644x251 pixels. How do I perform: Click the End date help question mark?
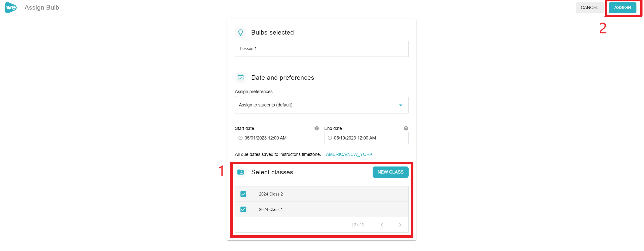(x=406, y=128)
